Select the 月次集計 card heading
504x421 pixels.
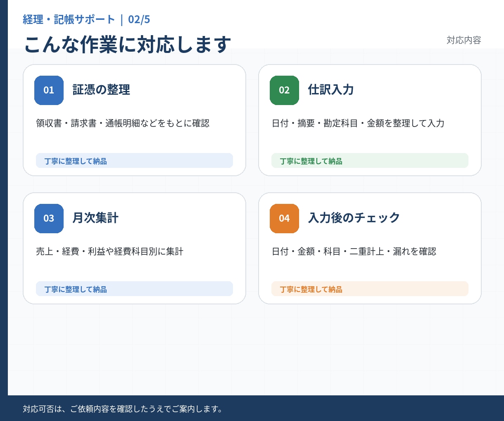[x=95, y=218]
